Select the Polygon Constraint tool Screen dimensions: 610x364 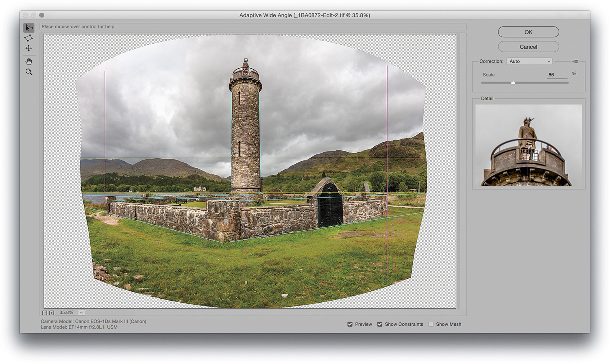click(x=28, y=38)
